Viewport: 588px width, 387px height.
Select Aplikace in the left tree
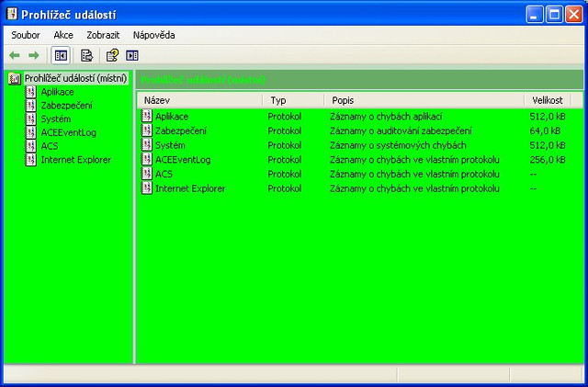pyautogui.click(x=57, y=92)
